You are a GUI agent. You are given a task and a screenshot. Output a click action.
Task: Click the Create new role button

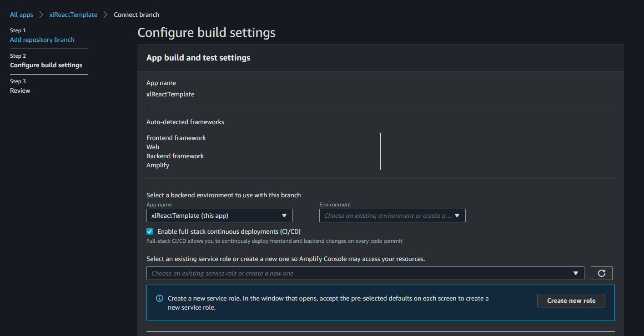pyautogui.click(x=571, y=300)
